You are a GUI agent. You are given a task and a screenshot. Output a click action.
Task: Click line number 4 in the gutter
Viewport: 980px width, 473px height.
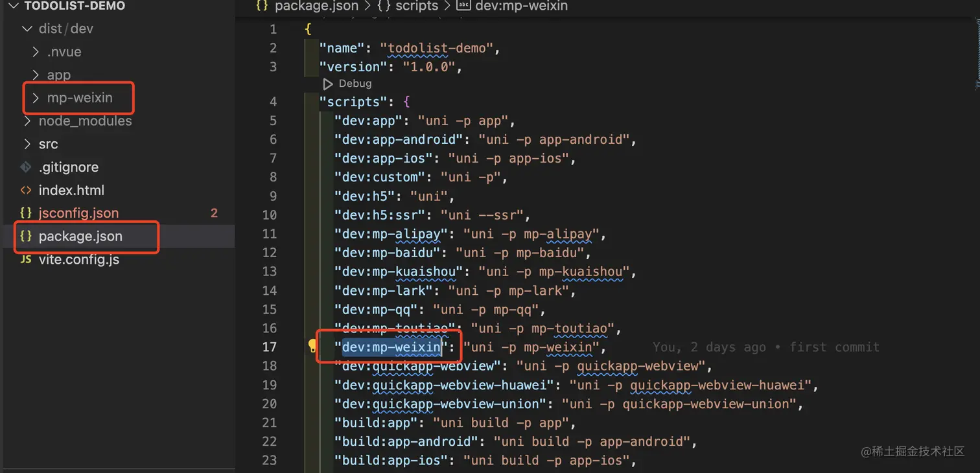point(273,102)
